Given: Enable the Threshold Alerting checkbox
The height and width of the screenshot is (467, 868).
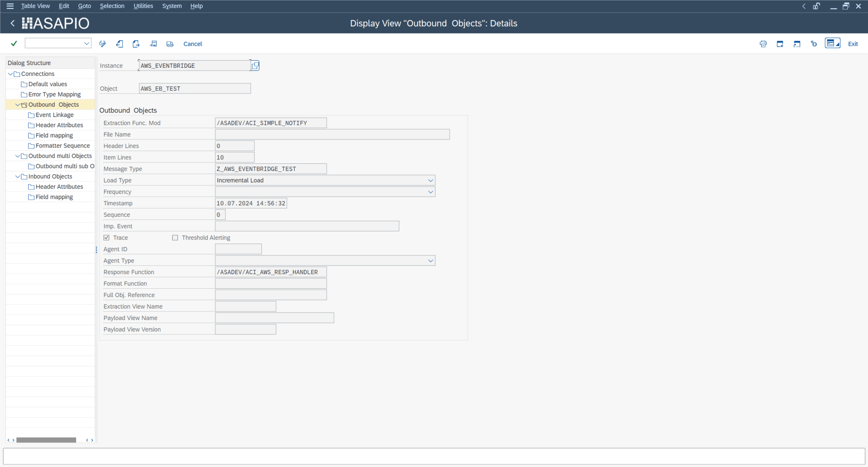Looking at the screenshot, I should coord(175,238).
